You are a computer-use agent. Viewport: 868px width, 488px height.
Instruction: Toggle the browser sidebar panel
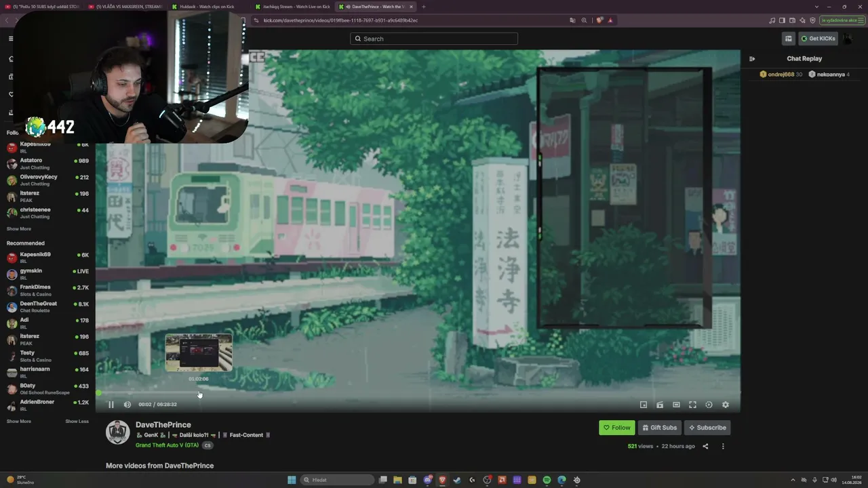783,20
